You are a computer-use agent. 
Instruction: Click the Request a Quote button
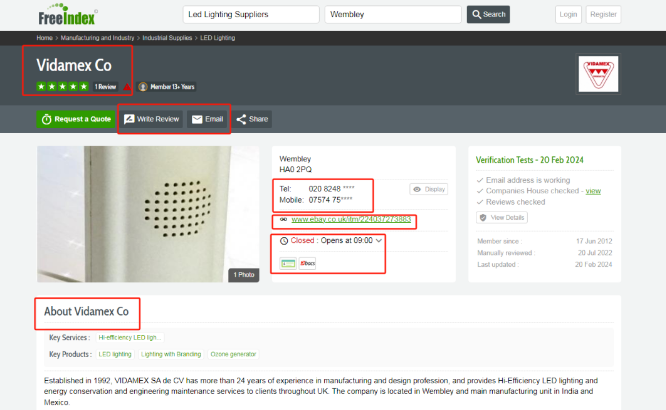[75, 119]
